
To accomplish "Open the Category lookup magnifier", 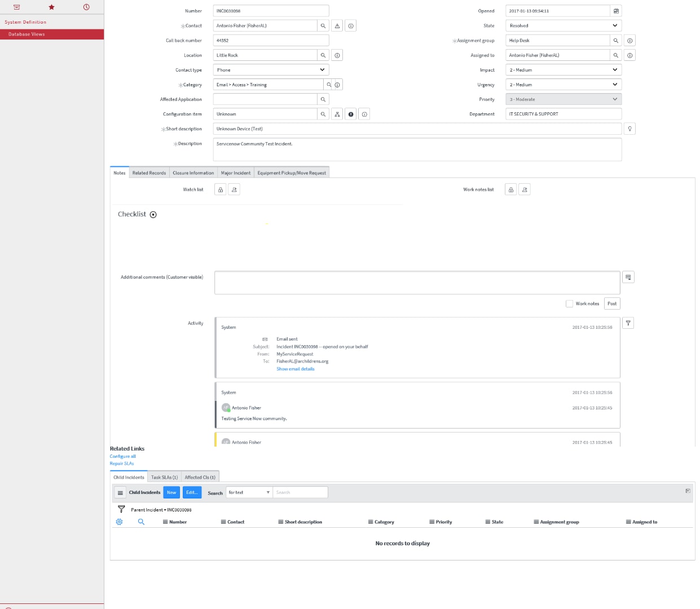I will pos(329,85).
